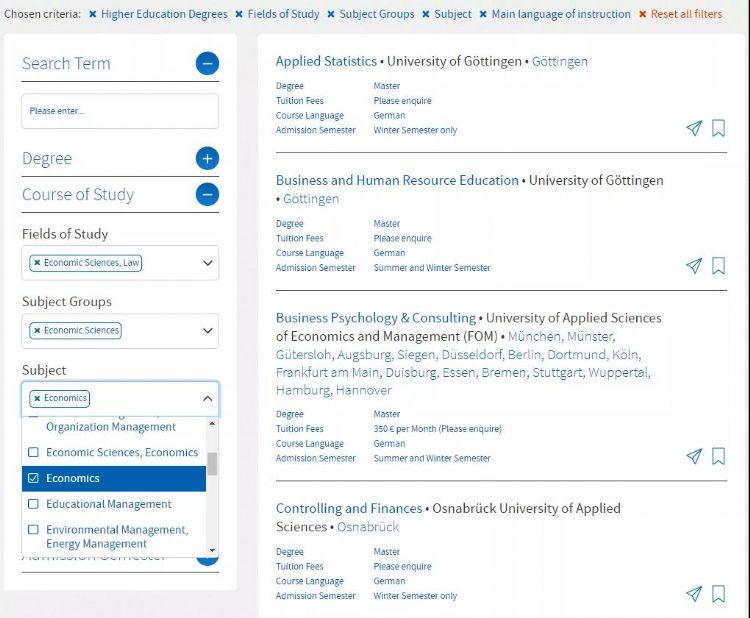The width and height of the screenshot is (750, 618).
Task: Expand the Subject Groups dropdown arrow
Action: coord(208,330)
